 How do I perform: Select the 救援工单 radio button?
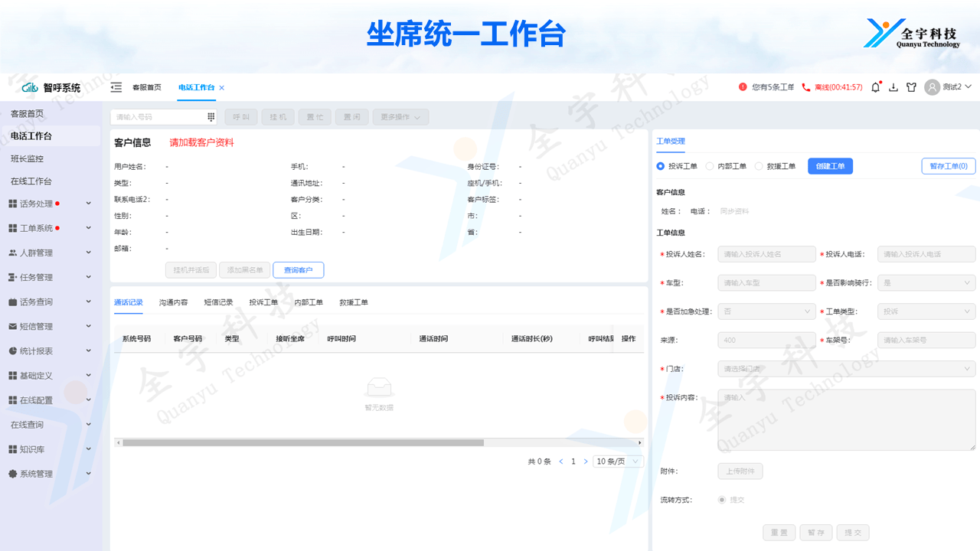point(759,166)
